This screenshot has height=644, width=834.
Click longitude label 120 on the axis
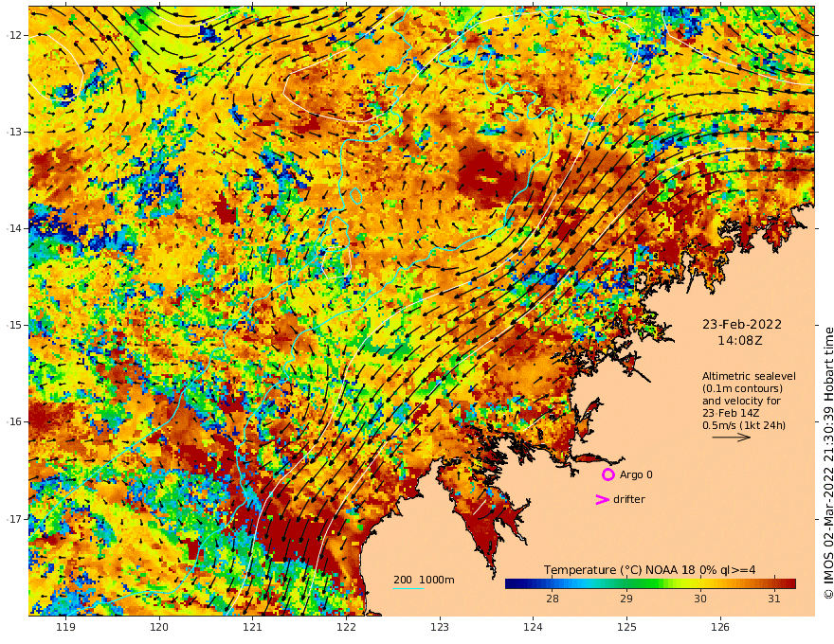159,627
